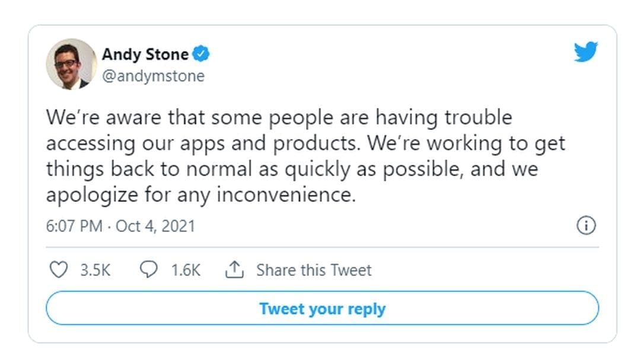
Task: Like the tweet with the heart icon
Action: 58,270
